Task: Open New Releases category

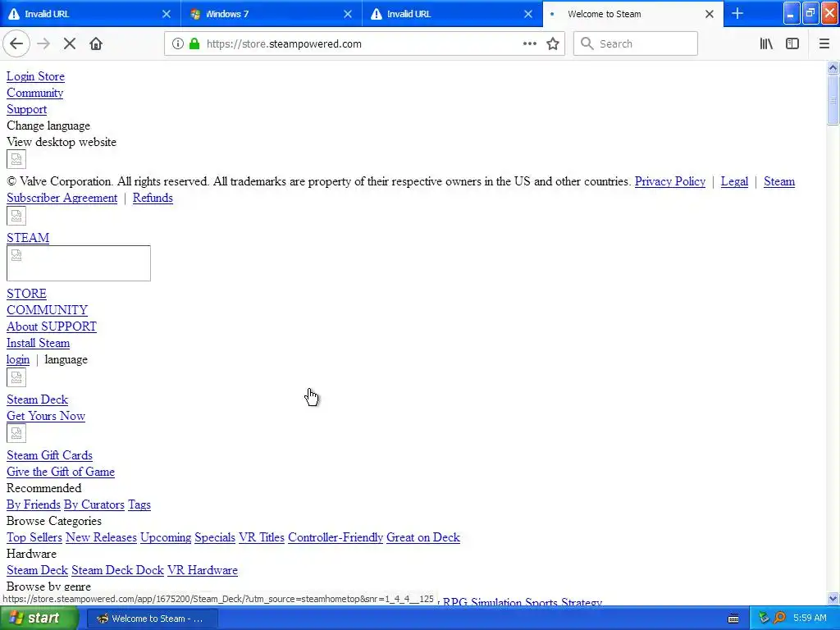Action: tap(101, 537)
